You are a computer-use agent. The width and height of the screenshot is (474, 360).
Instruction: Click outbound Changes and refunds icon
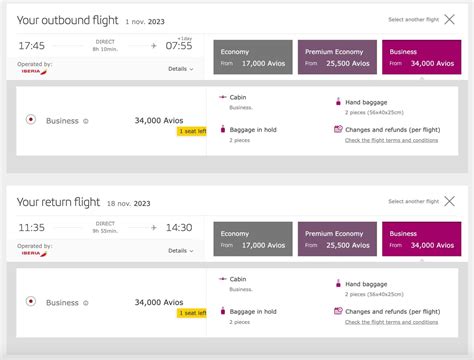338,129
